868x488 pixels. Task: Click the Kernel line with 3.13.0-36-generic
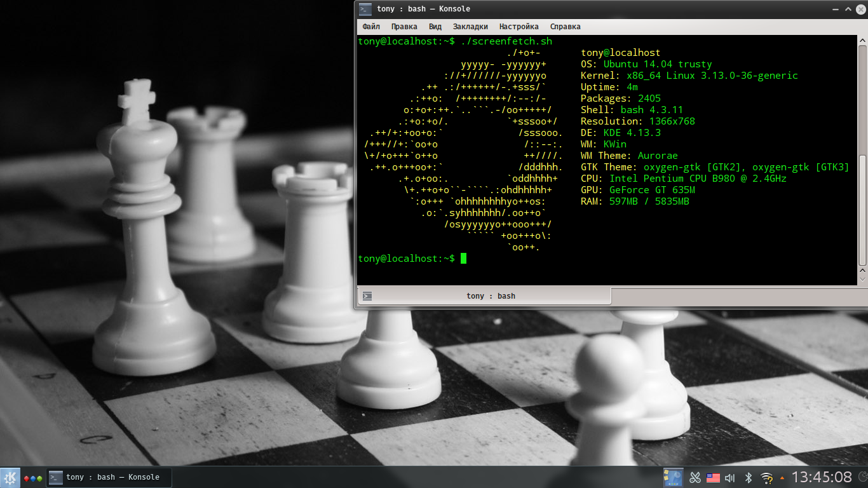(x=689, y=76)
